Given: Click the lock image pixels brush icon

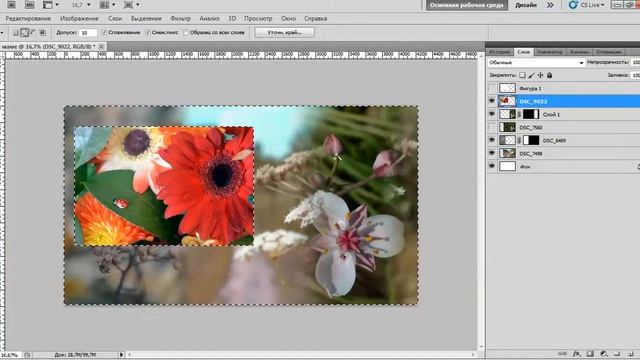Looking at the screenshot, I should click(x=531, y=75).
